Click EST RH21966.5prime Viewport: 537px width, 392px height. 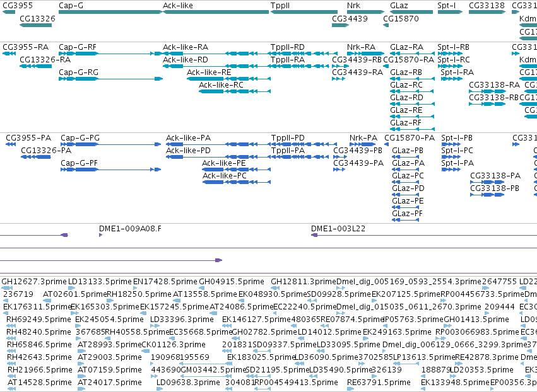click(x=40, y=370)
